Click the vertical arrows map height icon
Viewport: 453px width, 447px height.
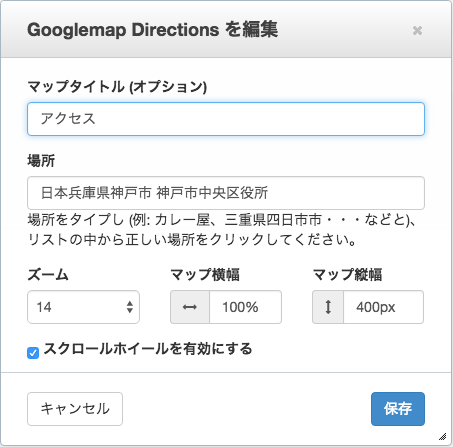coord(328,307)
